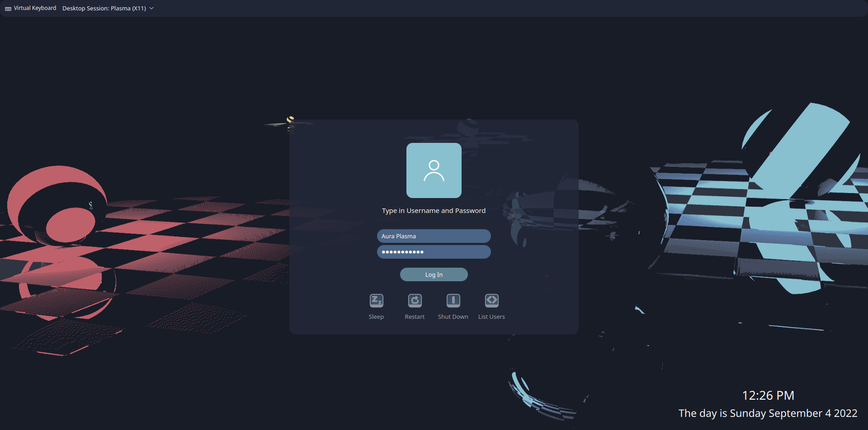Click the 12:26 PM clock text
Image resolution: width=868 pixels, height=430 pixels.
coord(768,396)
